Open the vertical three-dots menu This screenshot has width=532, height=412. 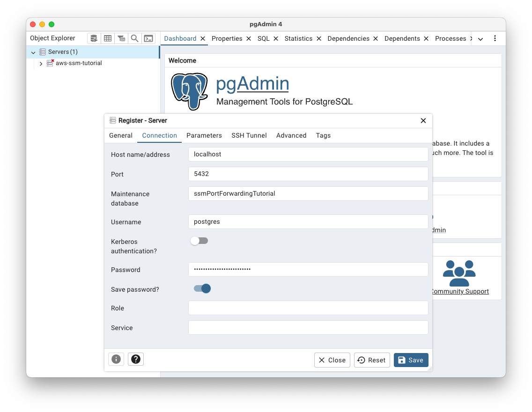495,38
